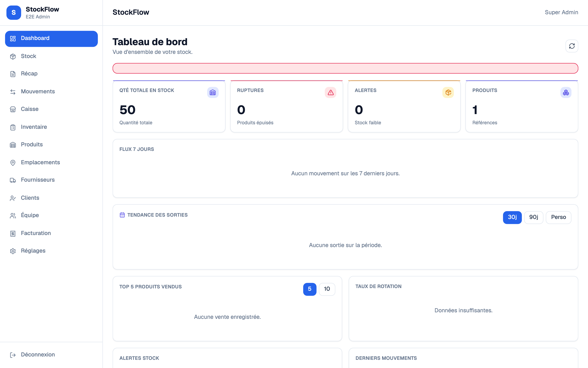Click the 'FLUX 7 JOURS' title
The height and width of the screenshot is (368, 588).
click(136, 149)
